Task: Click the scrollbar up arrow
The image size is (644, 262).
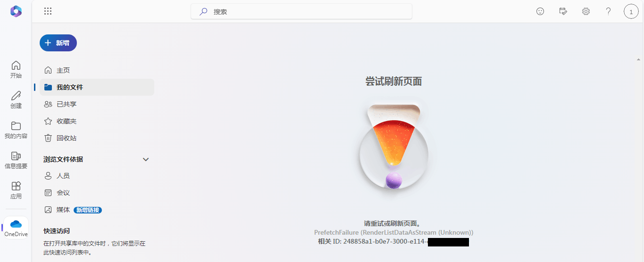Action: pos(638,60)
